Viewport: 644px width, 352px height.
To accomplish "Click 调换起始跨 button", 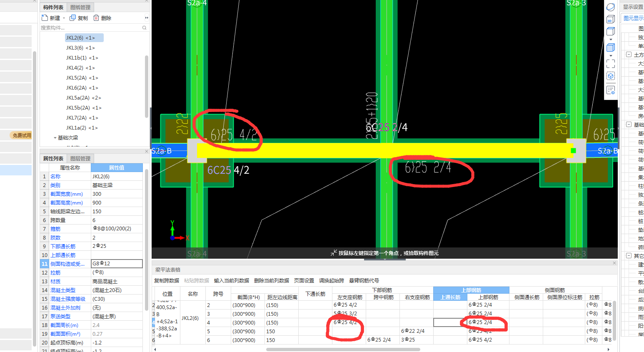I will pos(332,281).
